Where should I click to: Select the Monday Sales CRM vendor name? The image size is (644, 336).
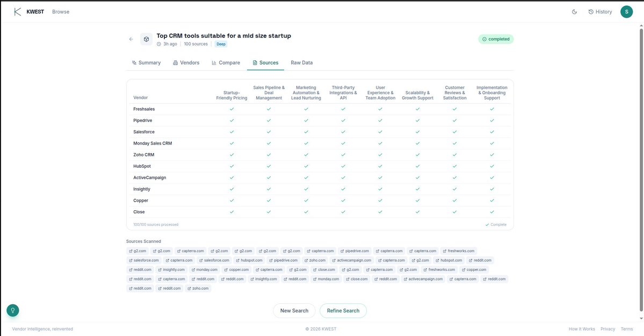click(x=153, y=144)
